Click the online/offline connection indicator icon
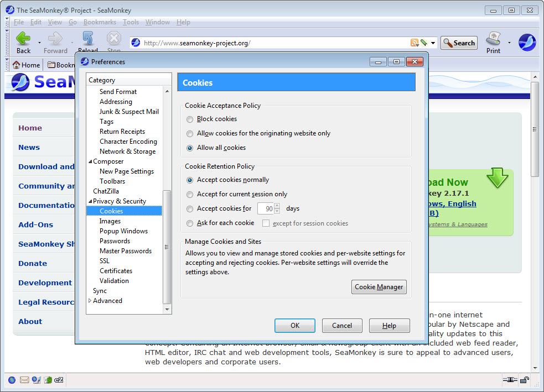Viewport: 544px width, 392px height. click(x=510, y=380)
